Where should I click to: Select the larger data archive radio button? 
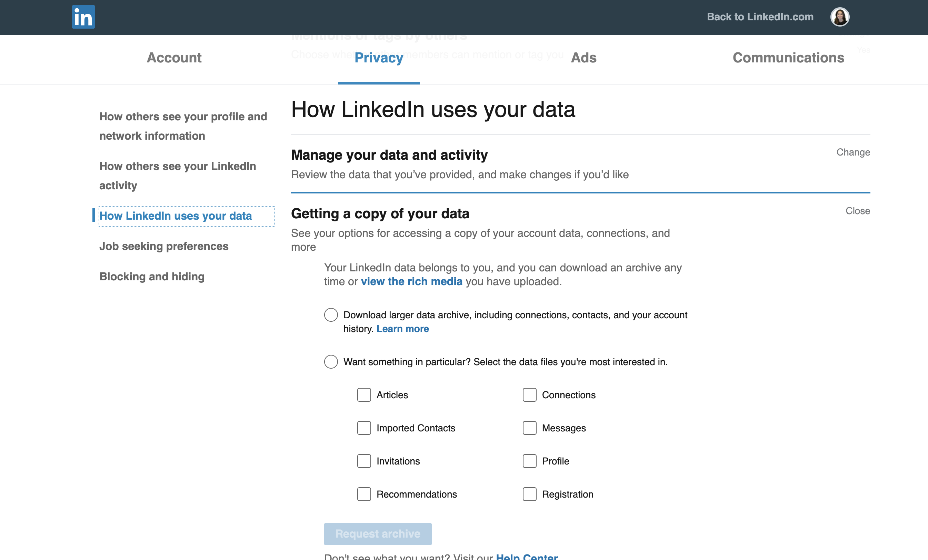pos(331,315)
